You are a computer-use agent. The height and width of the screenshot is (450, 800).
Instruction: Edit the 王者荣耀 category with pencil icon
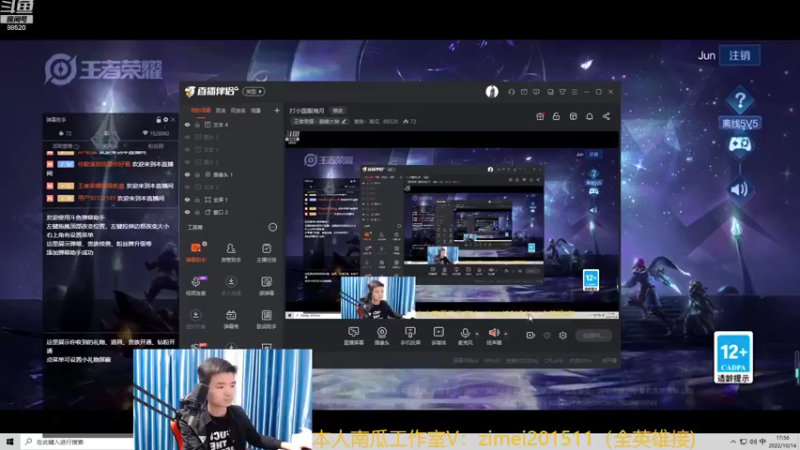344,121
